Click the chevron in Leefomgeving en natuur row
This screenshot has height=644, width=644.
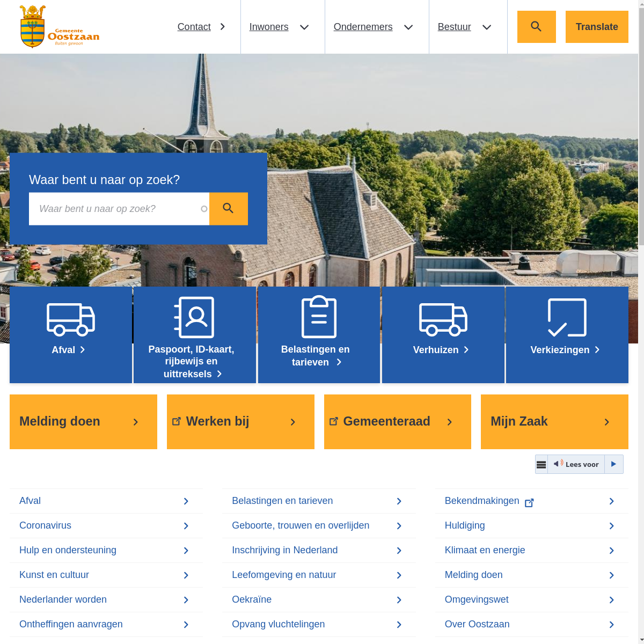pyautogui.click(x=399, y=575)
